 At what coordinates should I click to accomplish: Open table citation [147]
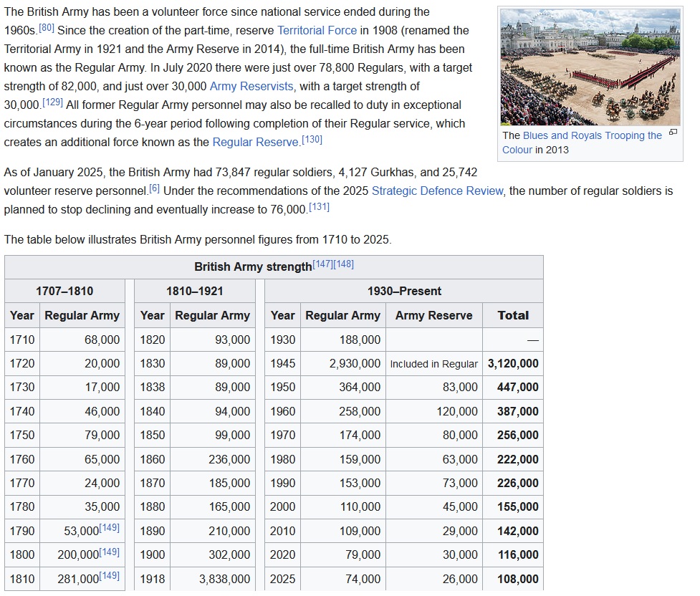pyautogui.click(x=322, y=264)
